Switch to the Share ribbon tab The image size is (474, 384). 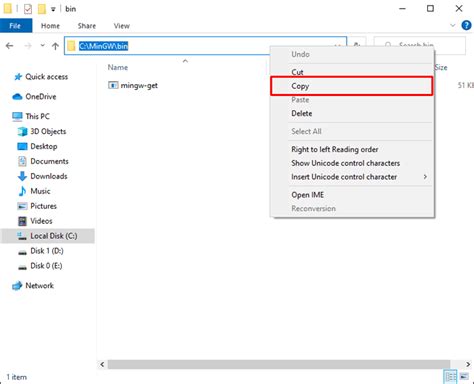click(87, 26)
